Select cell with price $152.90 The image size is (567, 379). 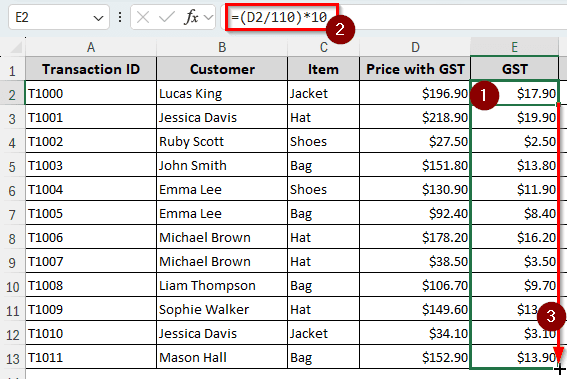(415, 357)
